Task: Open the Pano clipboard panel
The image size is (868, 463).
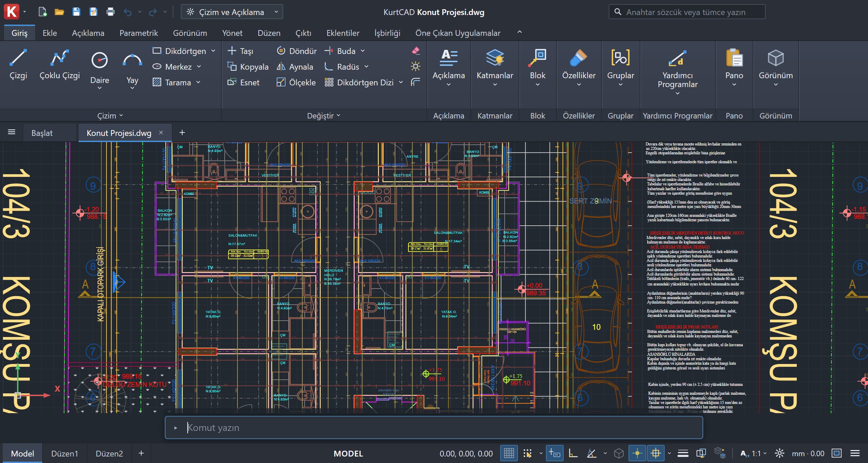Action: click(x=734, y=68)
